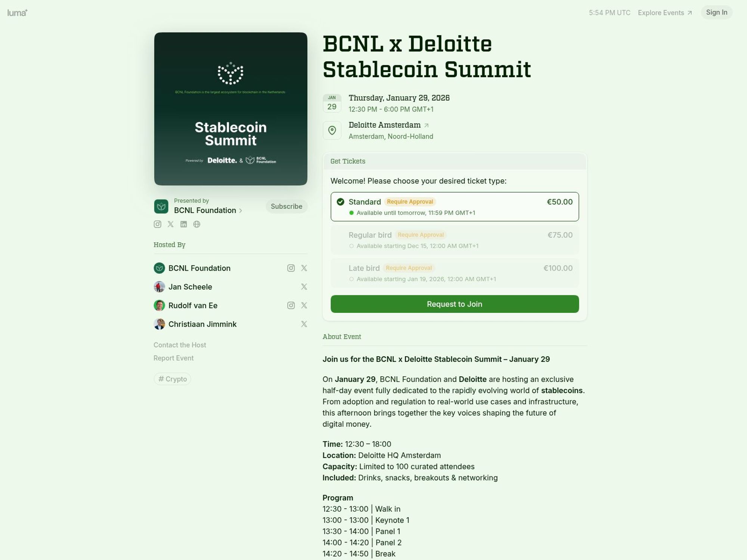The image size is (747, 560).
Task: Click the luma logo in the top left
Action: point(16,12)
